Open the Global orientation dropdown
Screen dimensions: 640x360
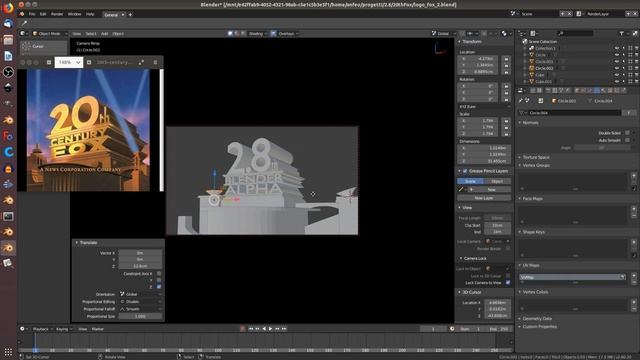(x=444, y=33)
